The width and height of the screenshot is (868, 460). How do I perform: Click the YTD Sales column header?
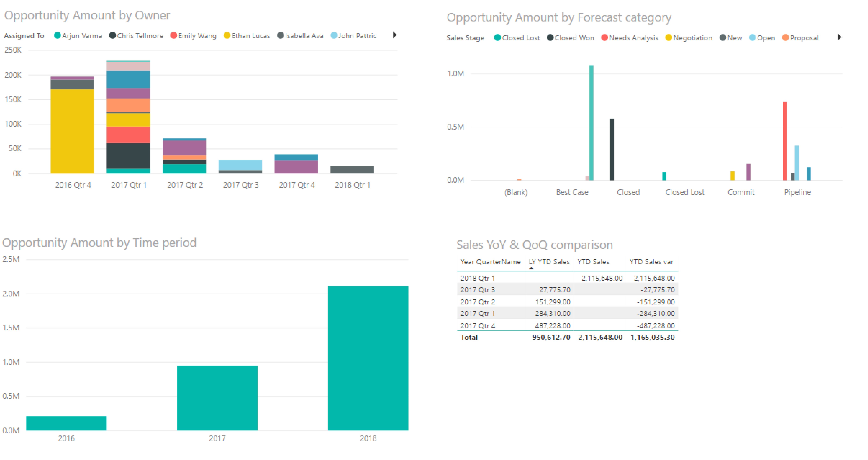[593, 262]
